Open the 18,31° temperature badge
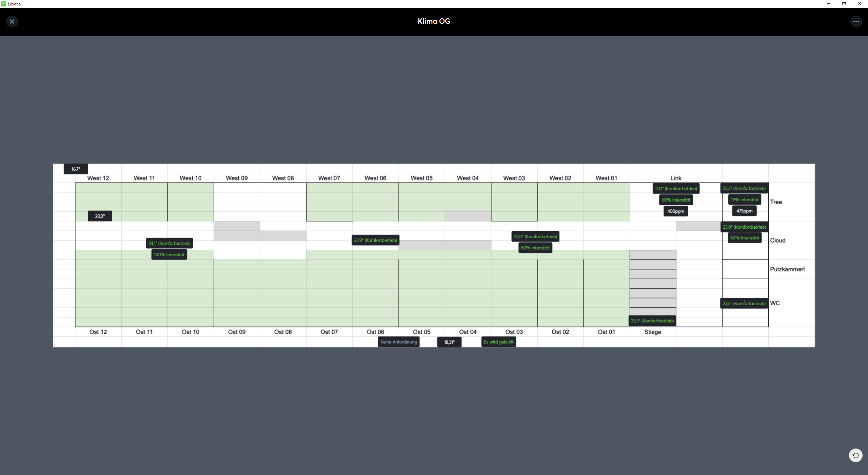 (x=449, y=342)
